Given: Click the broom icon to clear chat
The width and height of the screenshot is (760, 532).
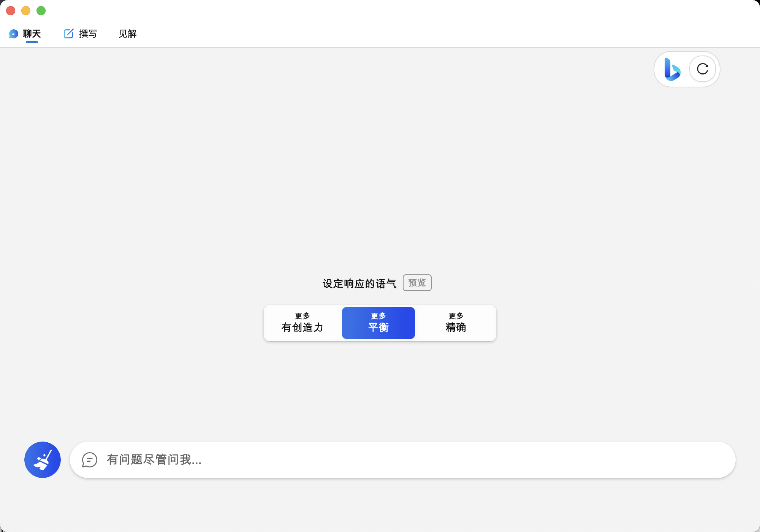Looking at the screenshot, I should [42, 459].
